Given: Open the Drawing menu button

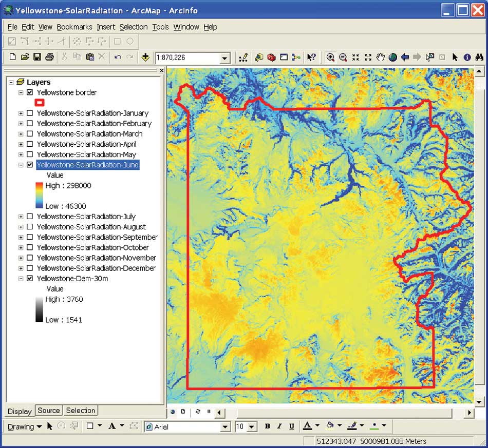Looking at the screenshot, I should pos(24,426).
